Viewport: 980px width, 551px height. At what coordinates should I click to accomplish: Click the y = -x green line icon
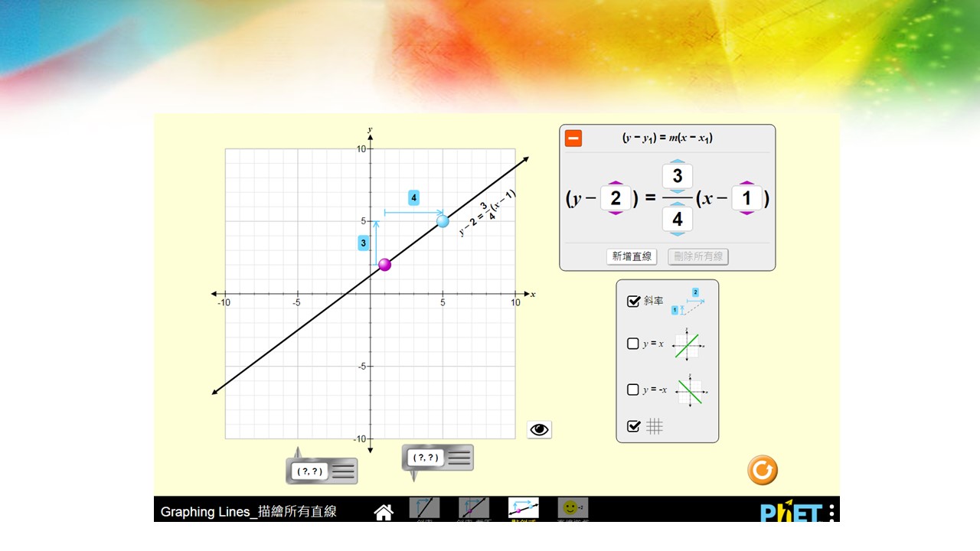coord(690,391)
